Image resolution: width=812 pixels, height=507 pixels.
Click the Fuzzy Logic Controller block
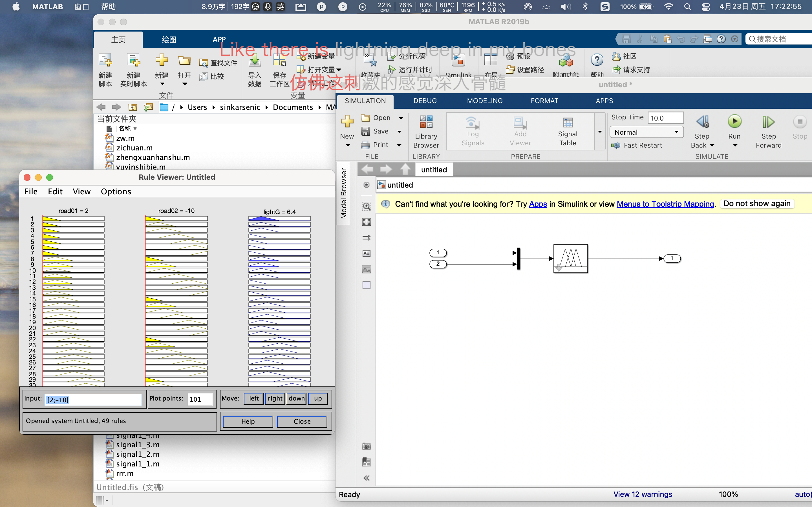570,258
